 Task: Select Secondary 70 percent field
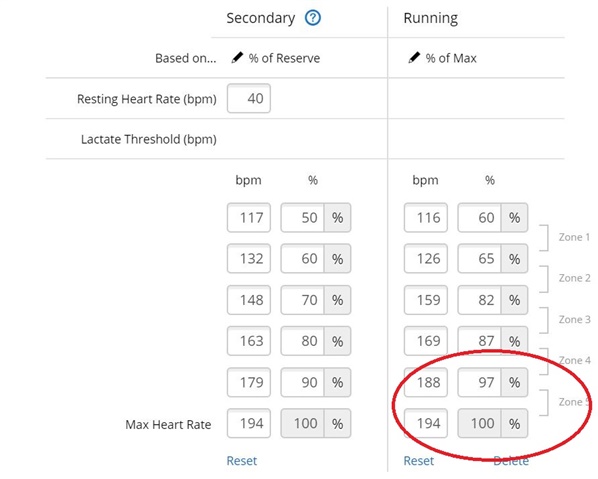[x=302, y=300]
